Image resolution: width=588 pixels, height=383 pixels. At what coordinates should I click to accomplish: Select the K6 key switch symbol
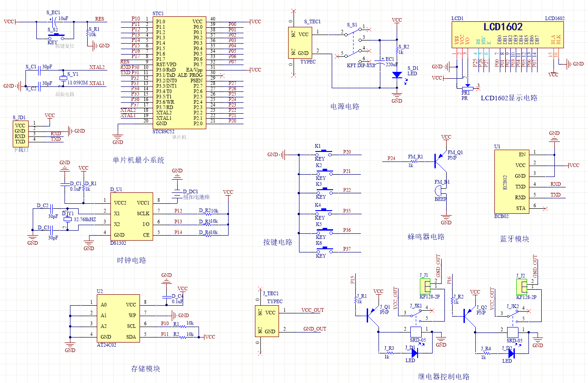tap(324, 250)
